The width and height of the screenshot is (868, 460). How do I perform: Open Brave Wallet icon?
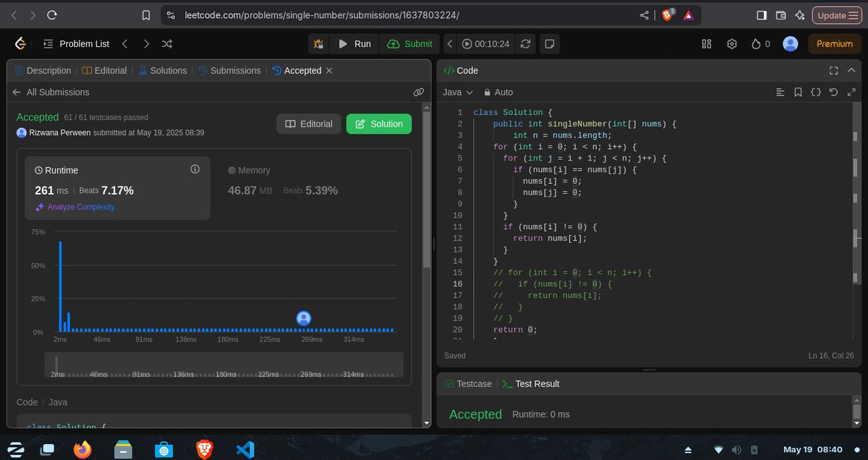(780, 14)
